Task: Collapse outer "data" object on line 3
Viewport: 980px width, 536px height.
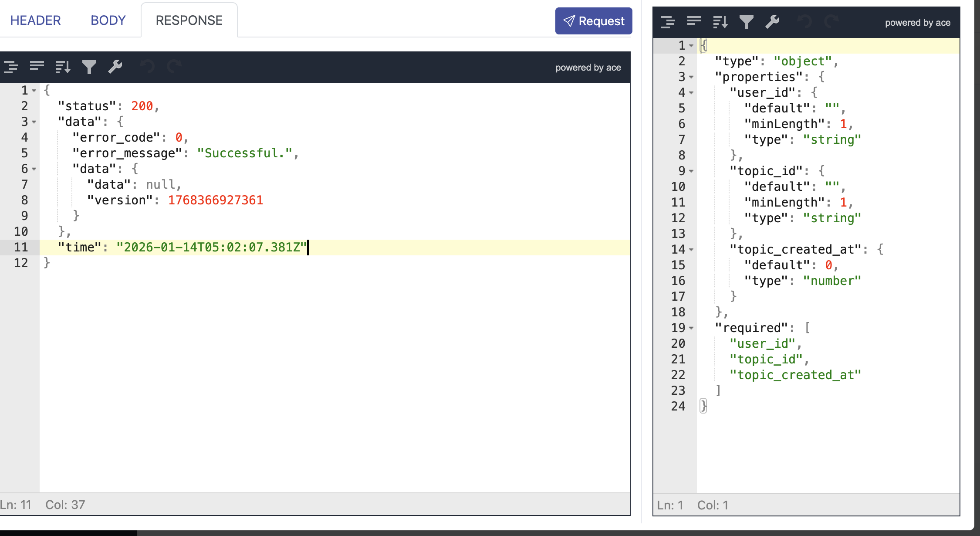Action: point(34,122)
